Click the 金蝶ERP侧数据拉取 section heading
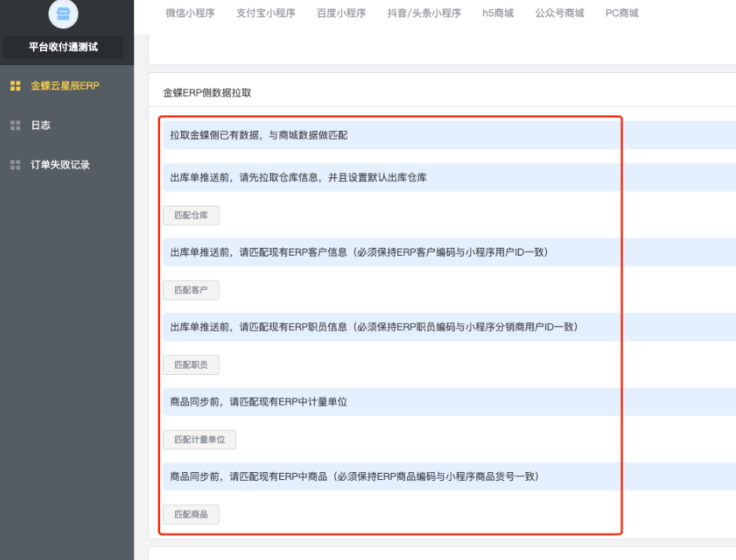The height and width of the screenshot is (560, 736). (207, 93)
